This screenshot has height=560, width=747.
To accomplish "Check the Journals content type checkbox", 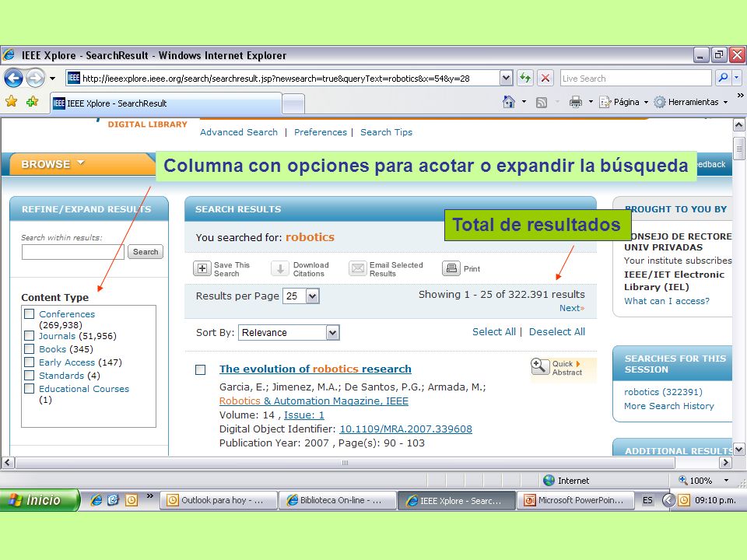I will [x=30, y=336].
